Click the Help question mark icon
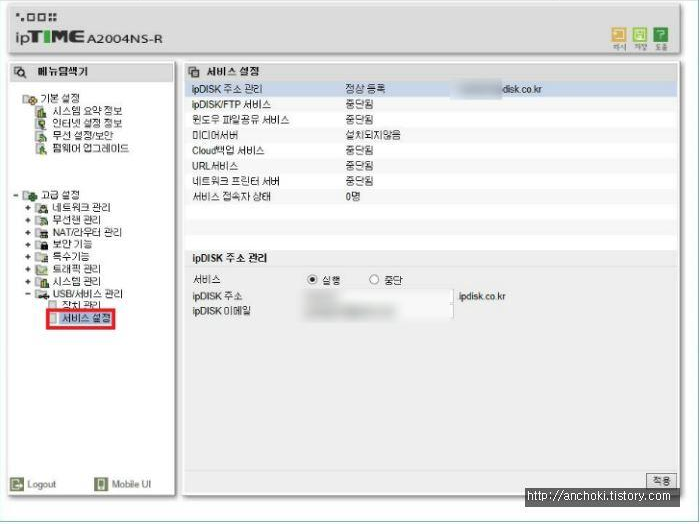 click(x=660, y=35)
